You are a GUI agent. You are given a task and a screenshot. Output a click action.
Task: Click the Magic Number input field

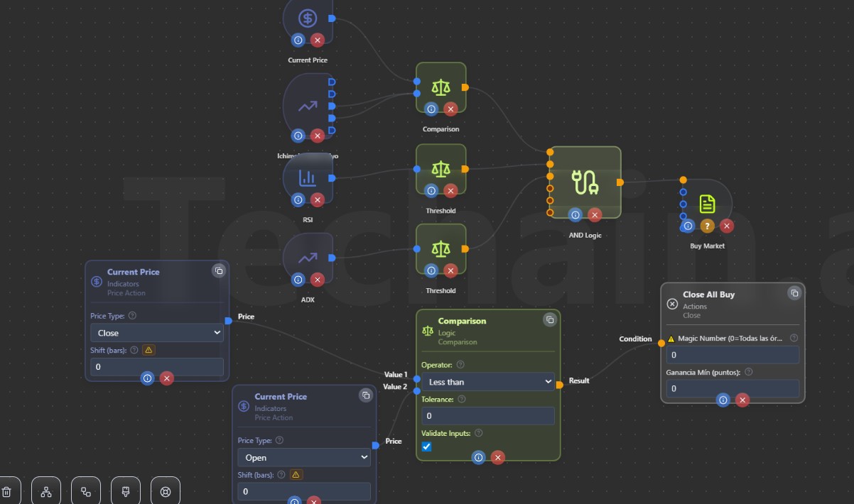point(732,355)
